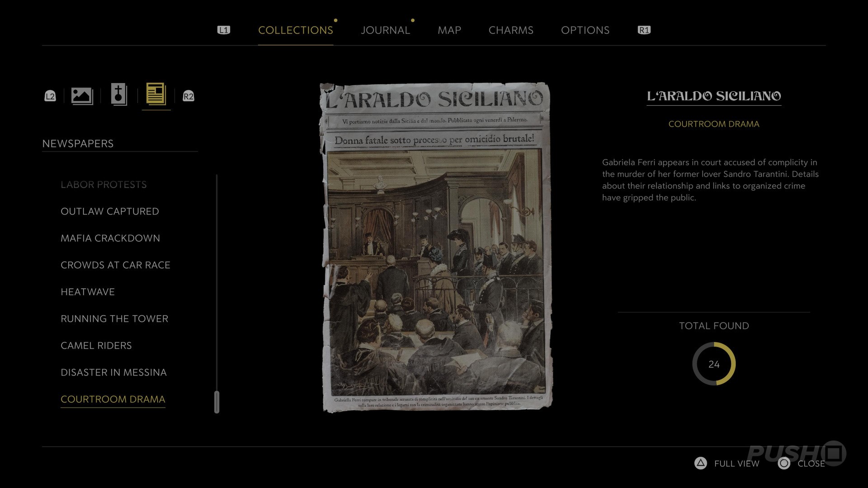Click the L1 previous tab icon

tap(224, 30)
